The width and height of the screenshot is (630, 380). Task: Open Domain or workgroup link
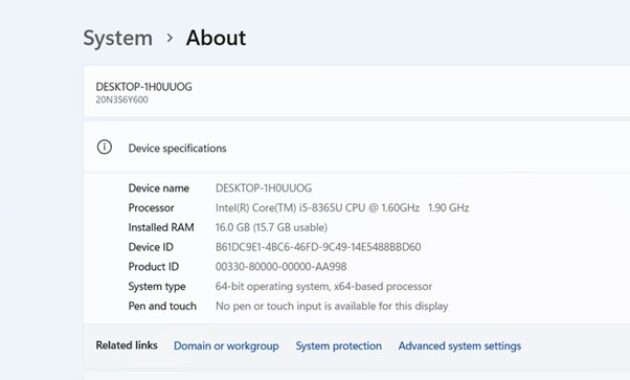(226, 346)
